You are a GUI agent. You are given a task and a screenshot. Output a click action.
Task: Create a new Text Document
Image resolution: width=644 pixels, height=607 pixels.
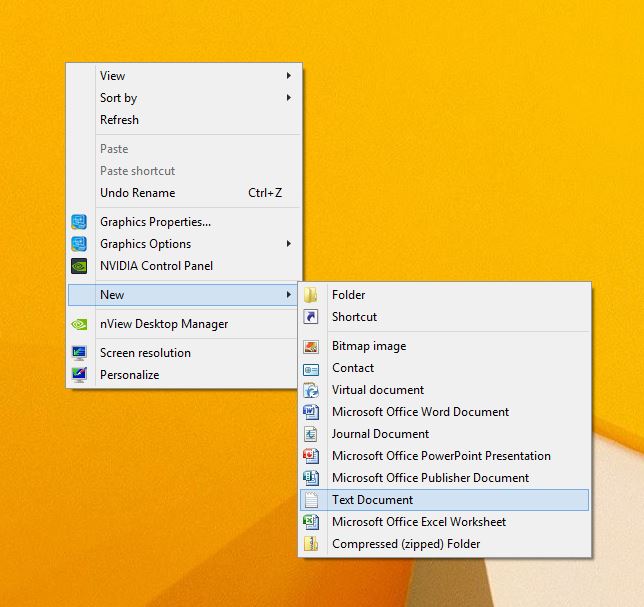click(x=444, y=500)
